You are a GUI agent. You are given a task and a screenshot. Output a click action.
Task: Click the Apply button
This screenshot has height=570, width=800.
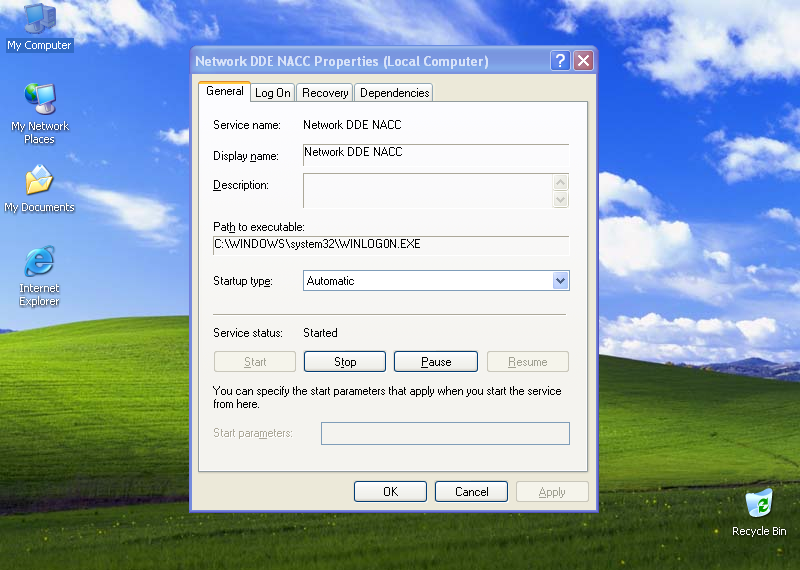(552, 492)
